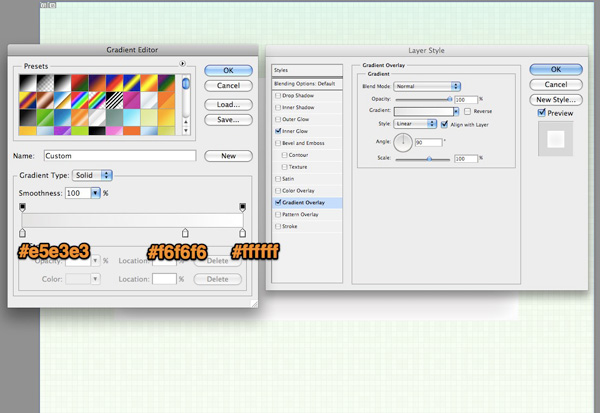Select the pale yellow gradient preset

[x=149, y=118]
